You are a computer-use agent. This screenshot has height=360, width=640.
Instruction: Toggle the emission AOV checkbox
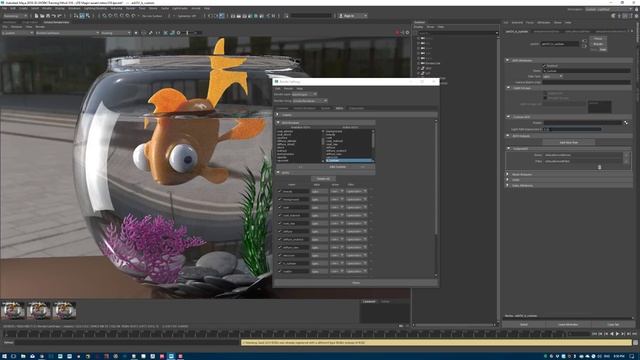[280, 255]
